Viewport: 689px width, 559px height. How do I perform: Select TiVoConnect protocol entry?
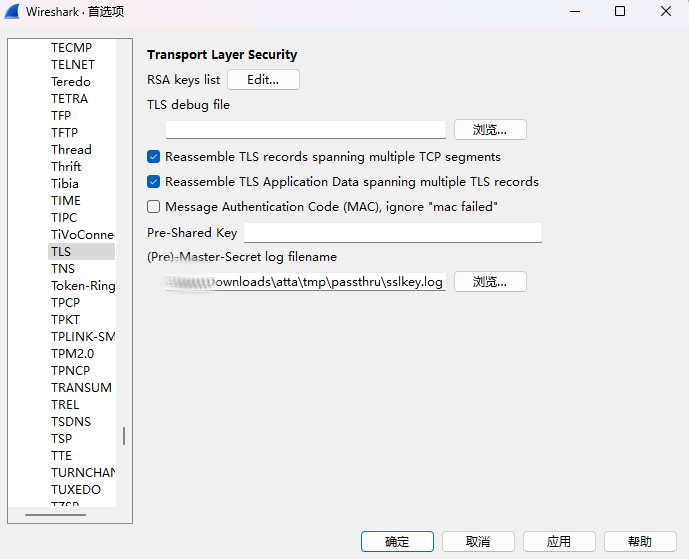pyautogui.click(x=82, y=235)
